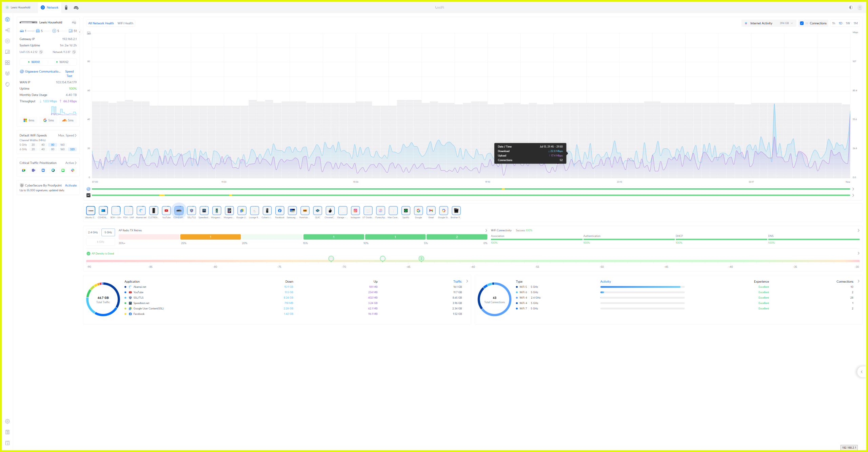Toggle the Connections checkbox above the chart
This screenshot has width=868, height=452.
(802, 23)
